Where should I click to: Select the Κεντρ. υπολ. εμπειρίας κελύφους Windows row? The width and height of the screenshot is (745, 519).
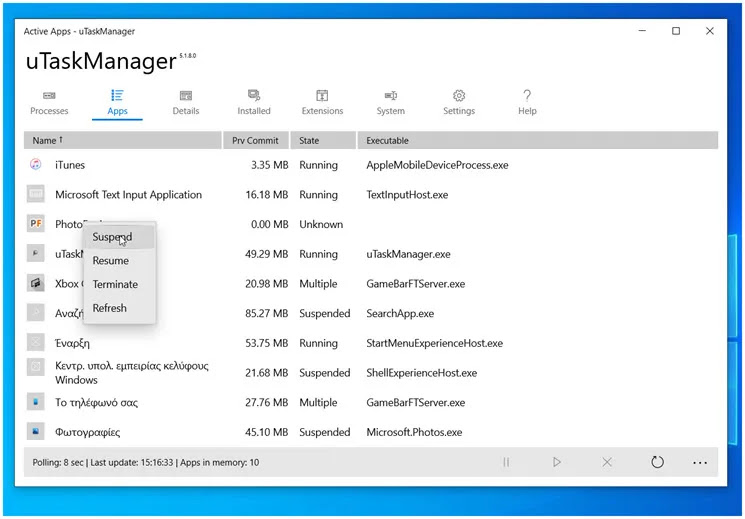[x=371, y=373]
